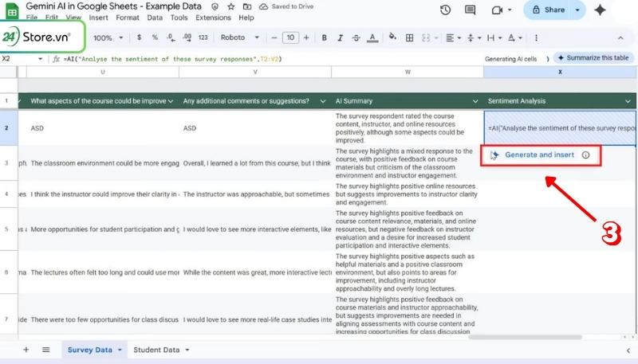Screen dimensions: 638x364
Task: Click the formula bar text
Action: click(172, 59)
